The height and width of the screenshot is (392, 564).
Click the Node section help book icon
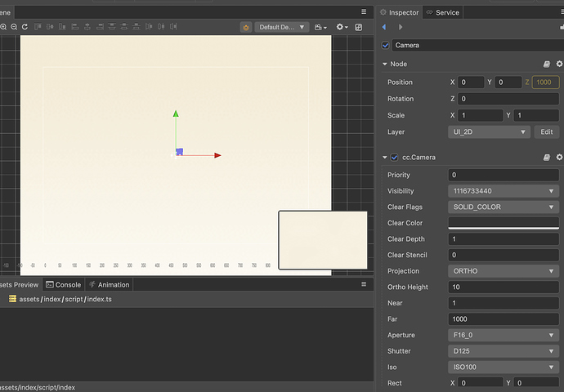pos(547,64)
